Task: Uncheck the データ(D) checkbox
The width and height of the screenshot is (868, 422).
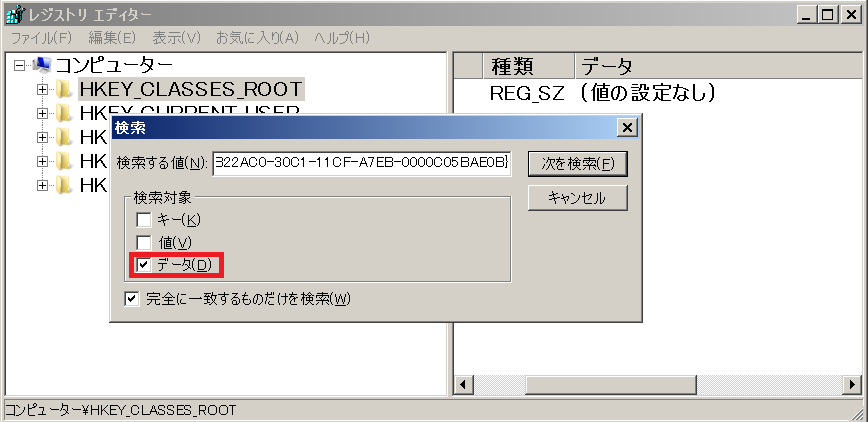Action: coord(144,265)
